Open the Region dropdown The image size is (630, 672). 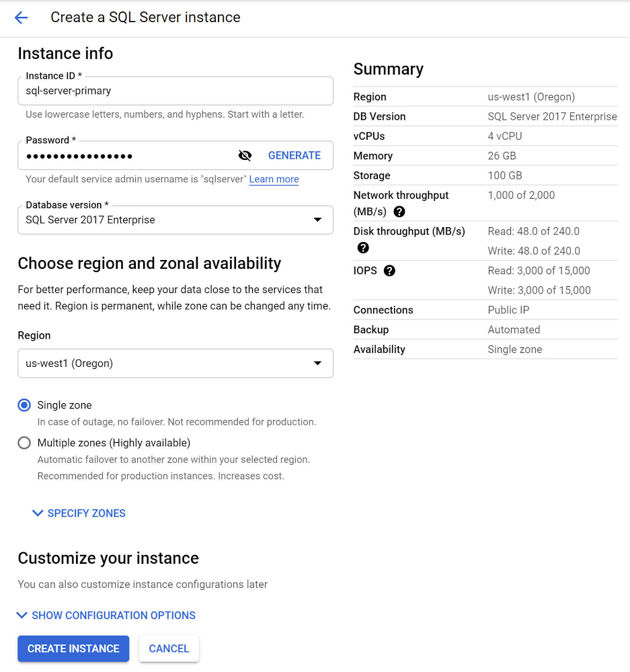tap(175, 364)
